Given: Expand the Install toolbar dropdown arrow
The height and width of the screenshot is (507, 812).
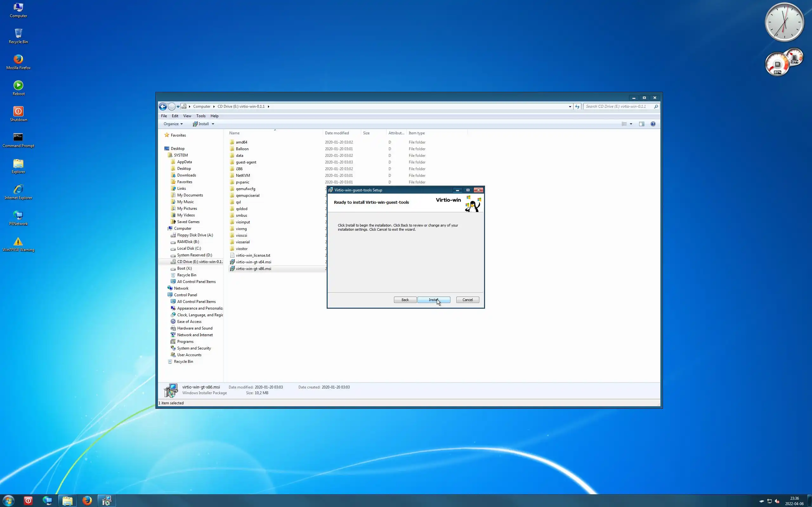Looking at the screenshot, I should click(213, 124).
